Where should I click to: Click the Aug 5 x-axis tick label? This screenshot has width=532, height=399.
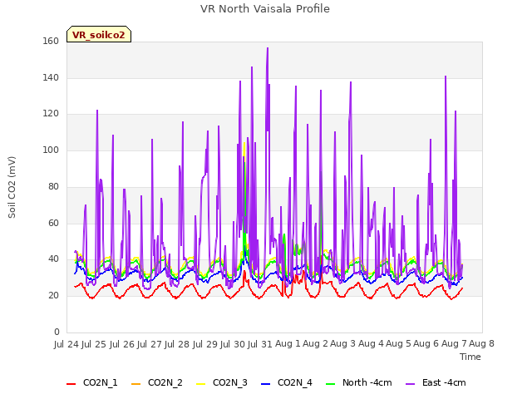click(398, 343)
